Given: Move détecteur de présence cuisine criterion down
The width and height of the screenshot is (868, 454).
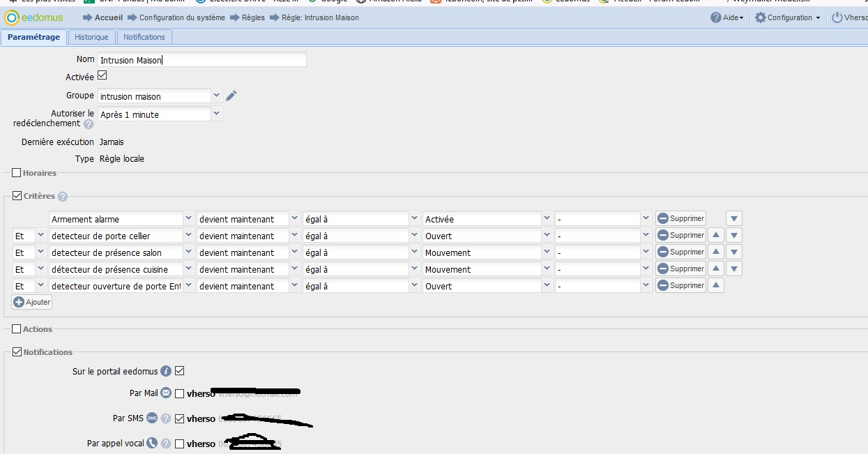Looking at the screenshot, I should pyautogui.click(x=733, y=268).
